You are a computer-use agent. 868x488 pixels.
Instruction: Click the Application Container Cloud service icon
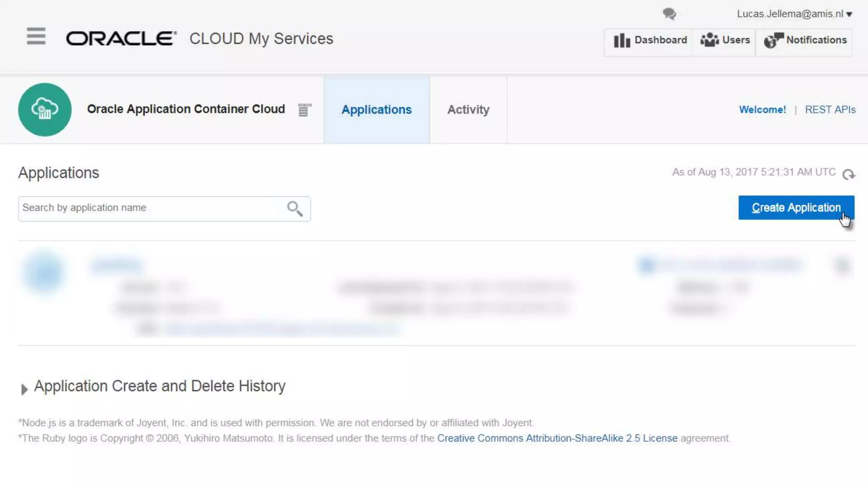(45, 110)
